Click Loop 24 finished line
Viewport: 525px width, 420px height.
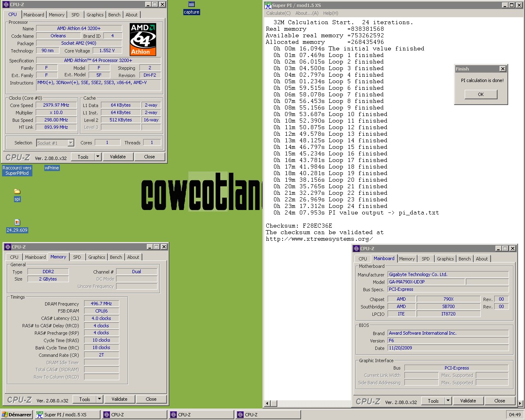(331, 206)
